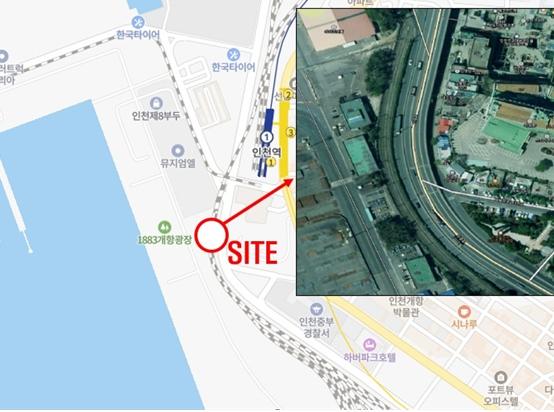Click the 하버파크호텔 text label

pos(370,357)
